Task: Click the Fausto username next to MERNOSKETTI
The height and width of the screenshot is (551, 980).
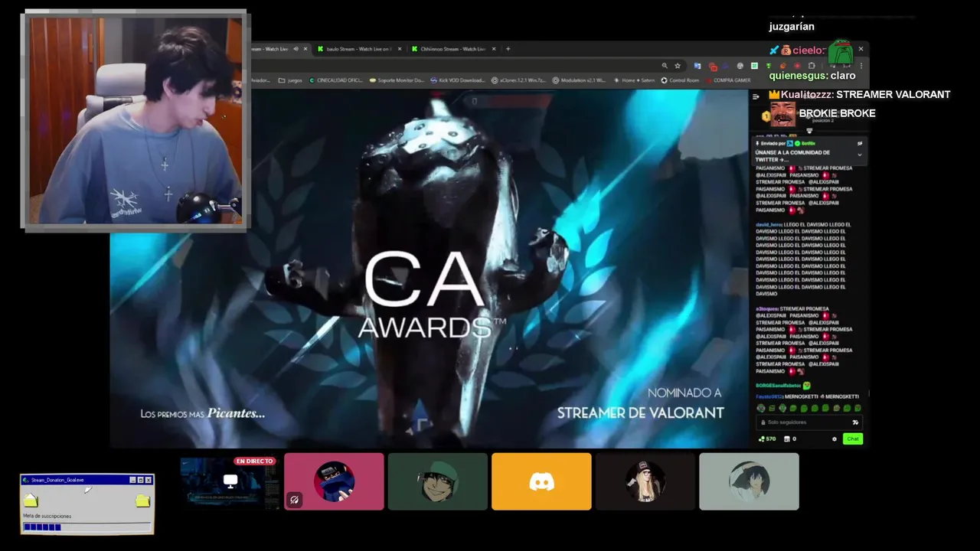Action: coord(770,396)
